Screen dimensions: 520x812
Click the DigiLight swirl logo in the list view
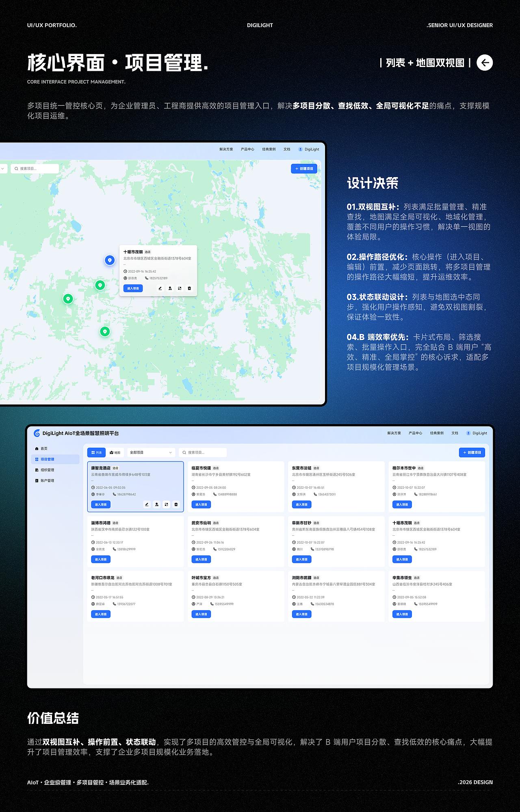coord(37,433)
